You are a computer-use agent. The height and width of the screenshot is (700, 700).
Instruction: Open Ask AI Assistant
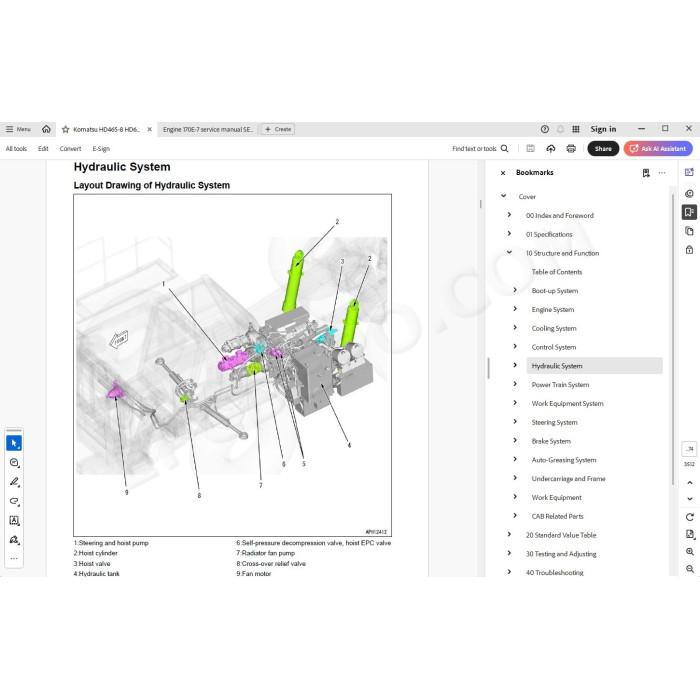(658, 149)
